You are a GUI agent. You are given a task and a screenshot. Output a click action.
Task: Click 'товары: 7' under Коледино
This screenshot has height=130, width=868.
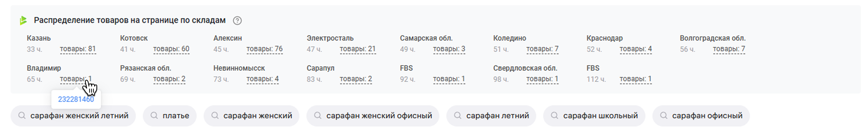pyautogui.click(x=542, y=49)
